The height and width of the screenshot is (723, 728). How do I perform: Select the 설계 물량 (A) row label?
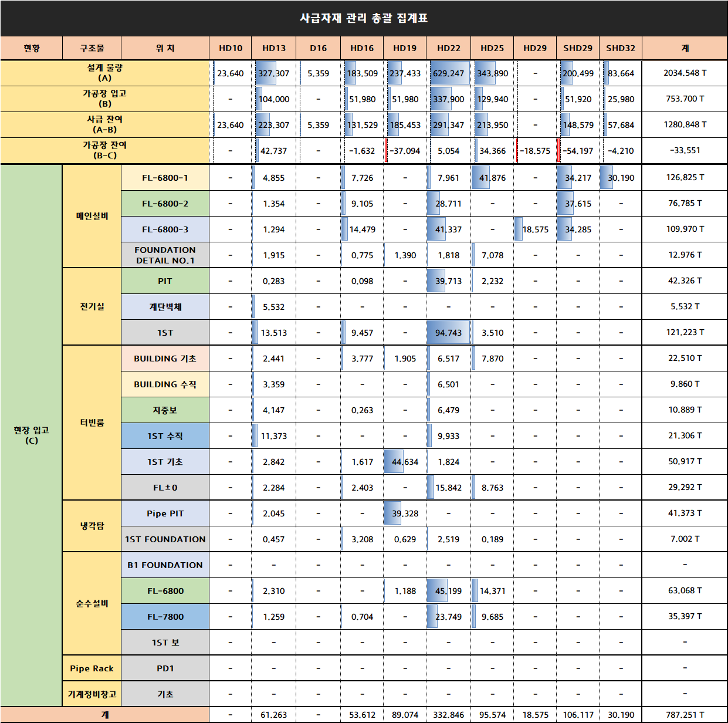(105, 73)
